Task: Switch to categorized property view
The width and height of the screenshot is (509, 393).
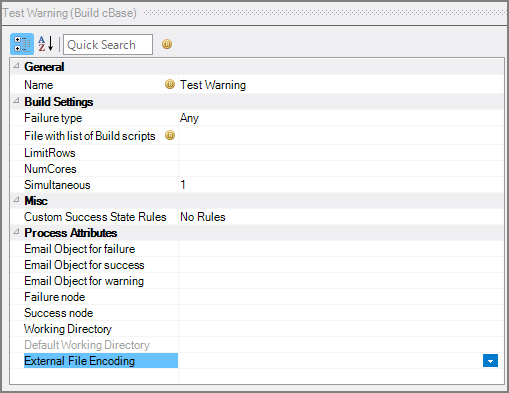Action: click(x=22, y=44)
